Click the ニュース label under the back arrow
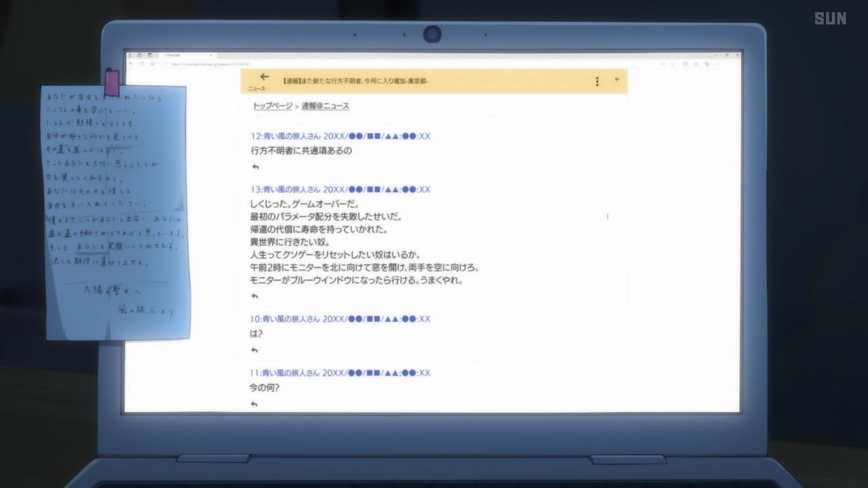Viewport: 868px width, 488px height. coord(258,89)
